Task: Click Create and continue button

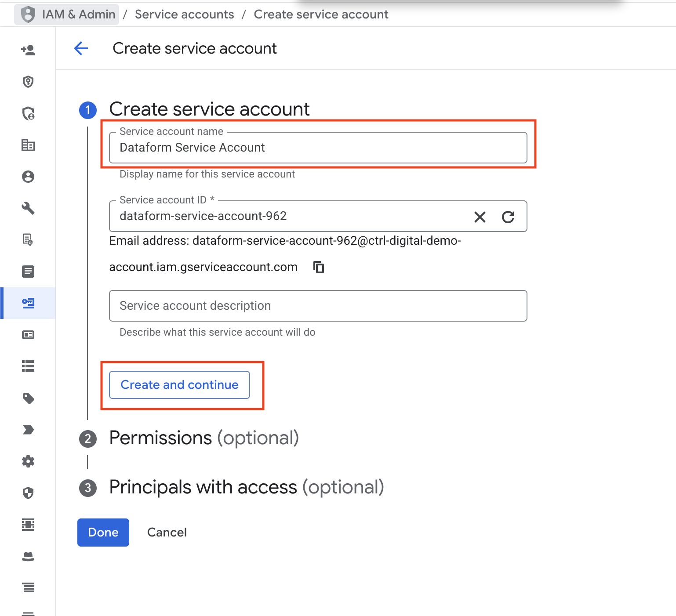Action: pyautogui.click(x=179, y=385)
